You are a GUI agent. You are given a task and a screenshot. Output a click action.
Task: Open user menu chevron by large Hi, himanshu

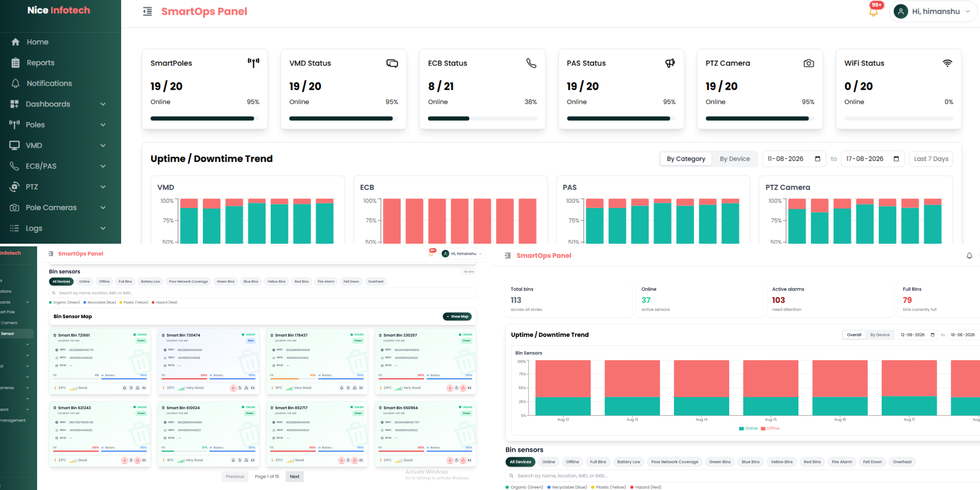968,11
